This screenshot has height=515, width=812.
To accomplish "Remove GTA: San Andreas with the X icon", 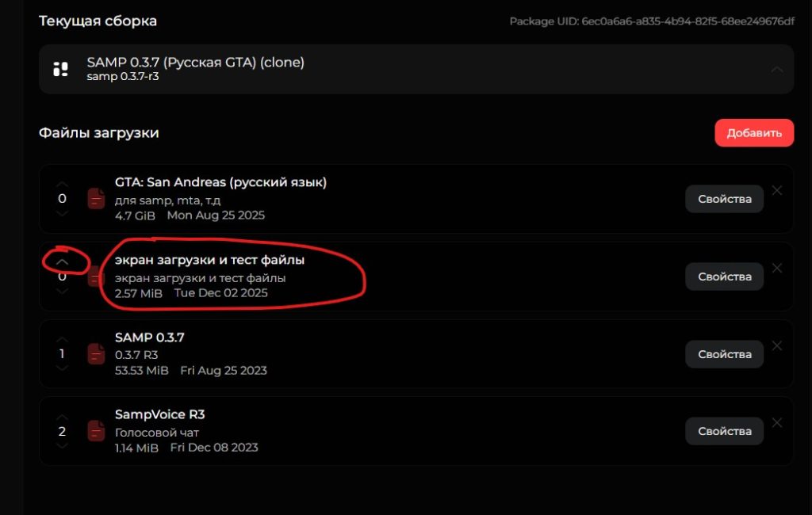I will tap(777, 190).
